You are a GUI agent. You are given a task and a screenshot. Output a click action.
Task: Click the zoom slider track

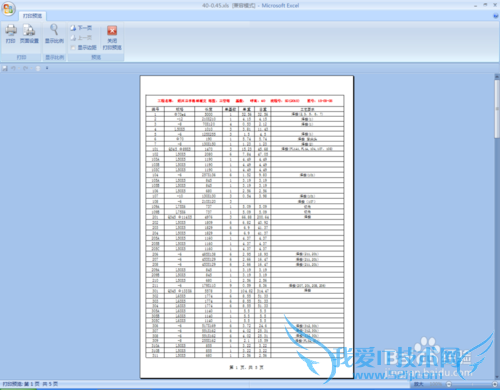tap(472, 384)
